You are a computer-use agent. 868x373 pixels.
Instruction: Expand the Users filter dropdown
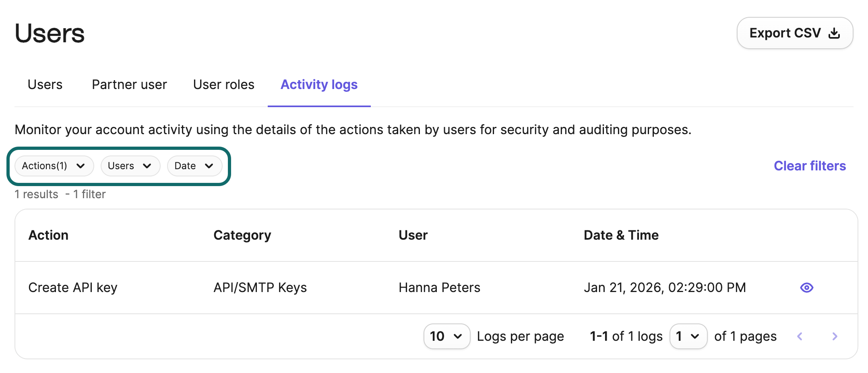pos(130,166)
